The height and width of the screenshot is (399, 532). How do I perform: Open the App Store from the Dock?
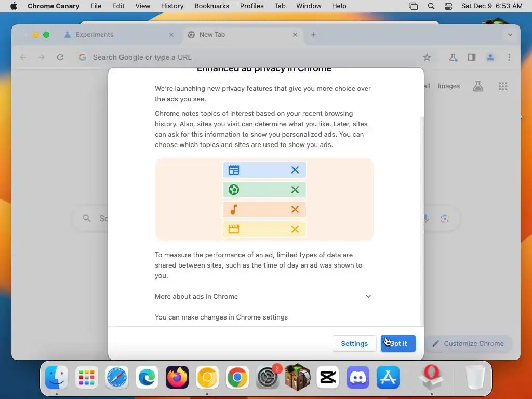click(x=388, y=377)
